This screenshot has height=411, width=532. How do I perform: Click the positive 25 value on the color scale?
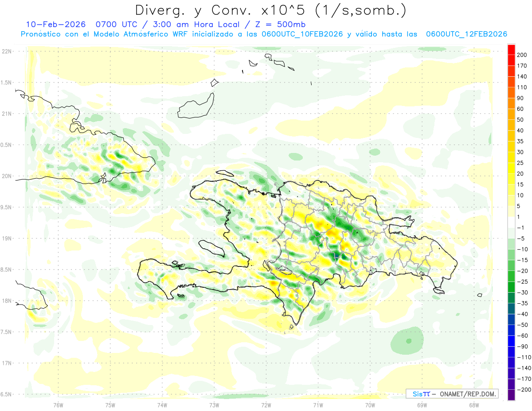coord(521,163)
